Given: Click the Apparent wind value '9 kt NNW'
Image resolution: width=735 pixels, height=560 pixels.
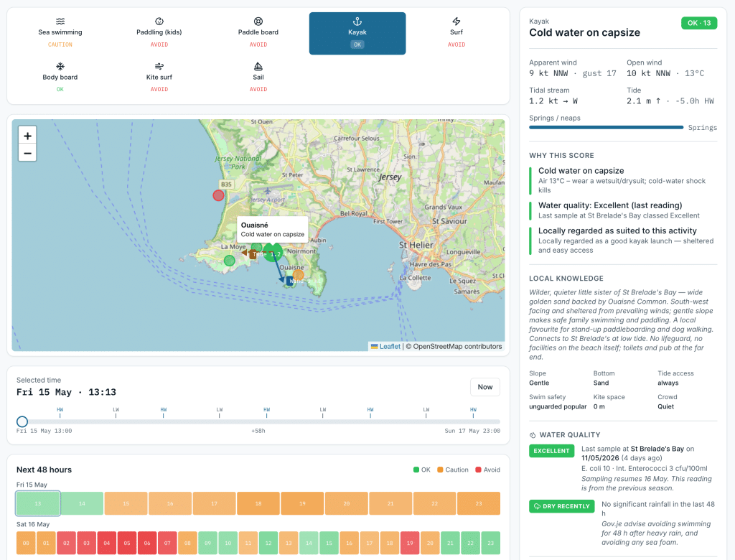Looking at the screenshot, I should click(x=548, y=73).
